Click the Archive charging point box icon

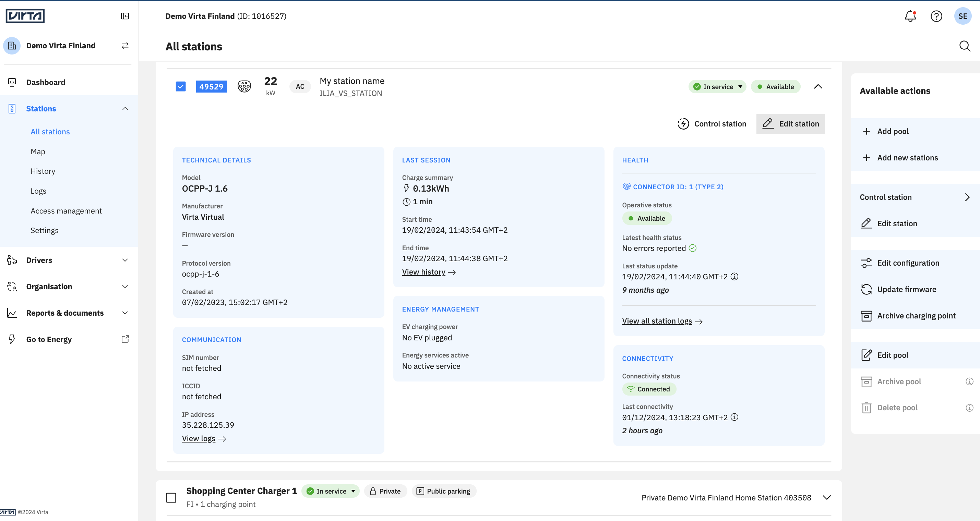point(866,316)
